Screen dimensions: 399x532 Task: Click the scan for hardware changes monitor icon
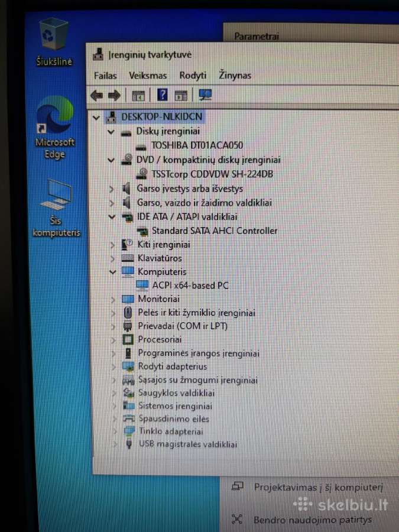point(205,95)
